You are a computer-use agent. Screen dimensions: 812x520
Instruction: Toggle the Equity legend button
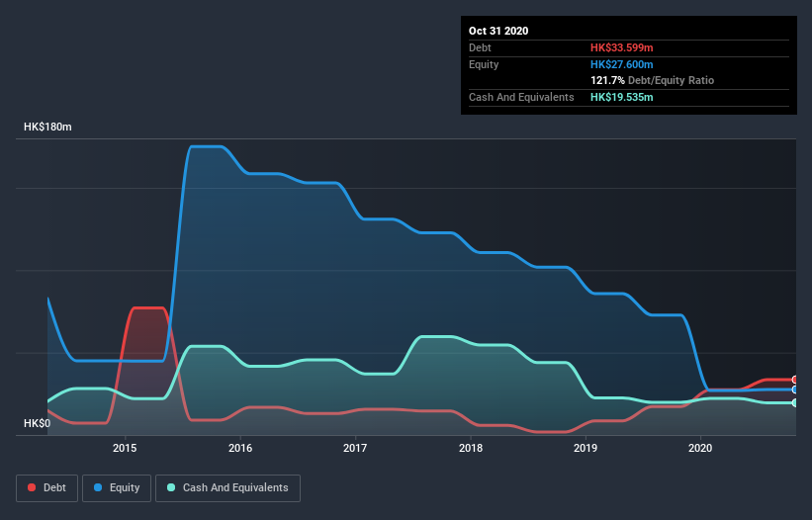117,488
